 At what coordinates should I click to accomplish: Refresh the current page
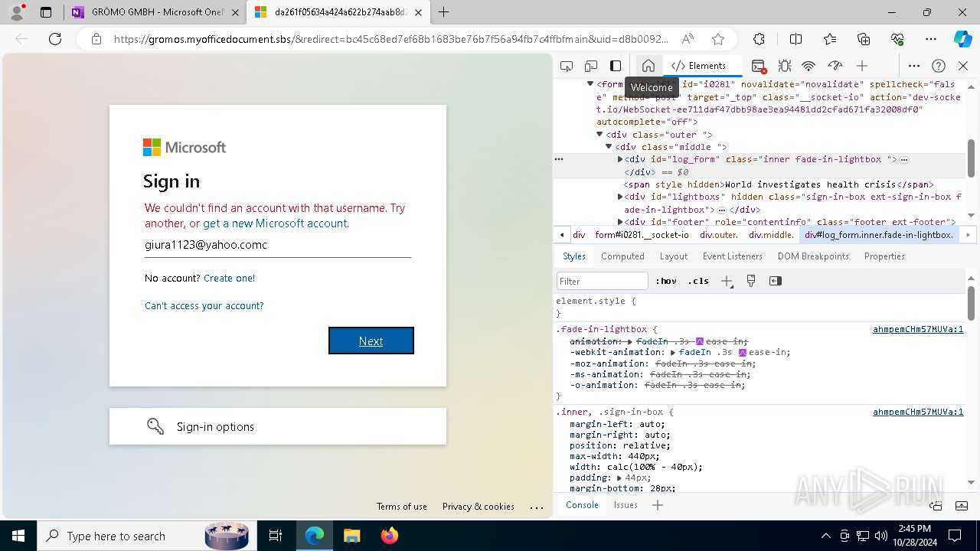pyautogui.click(x=55, y=39)
